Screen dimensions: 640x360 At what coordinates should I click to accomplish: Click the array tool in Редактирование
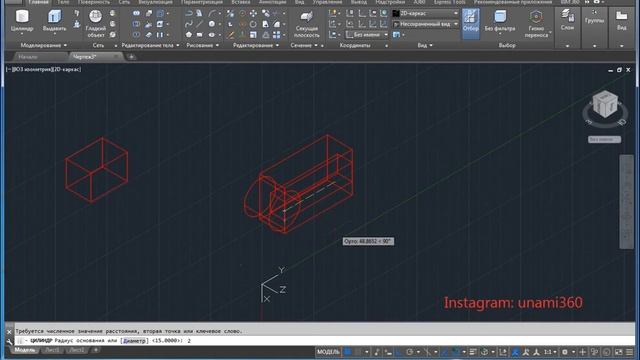point(277,35)
